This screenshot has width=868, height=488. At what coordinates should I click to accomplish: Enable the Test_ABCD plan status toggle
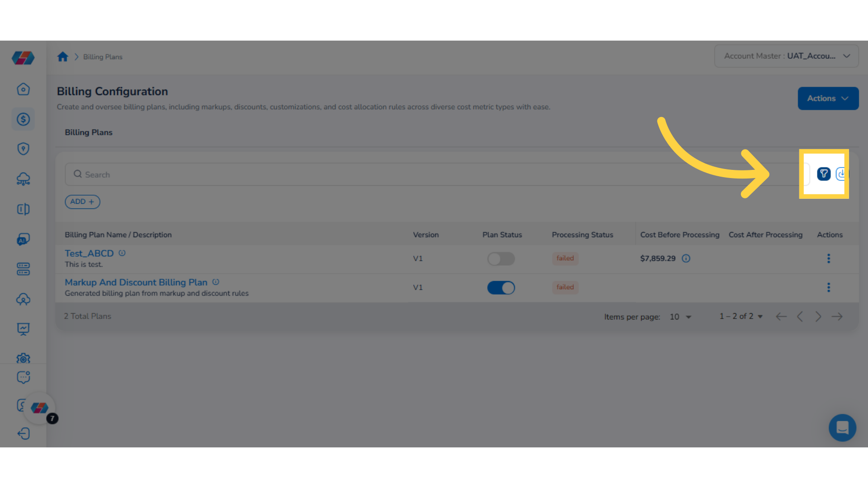pyautogui.click(x=501, y=259)
